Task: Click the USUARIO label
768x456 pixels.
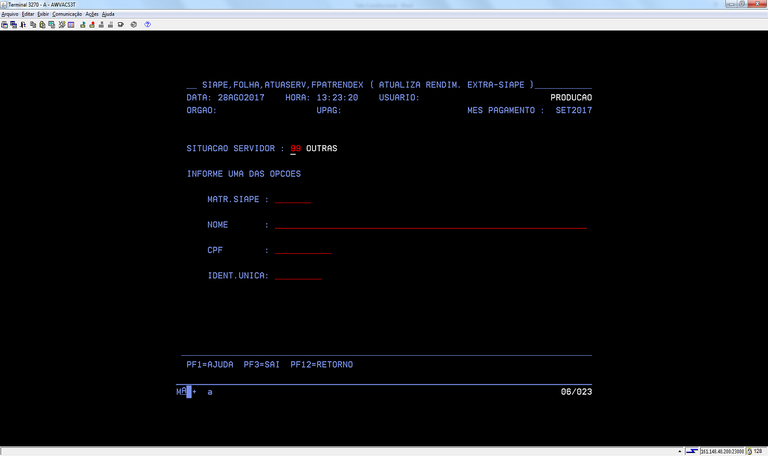Action: tap(399, 97)
